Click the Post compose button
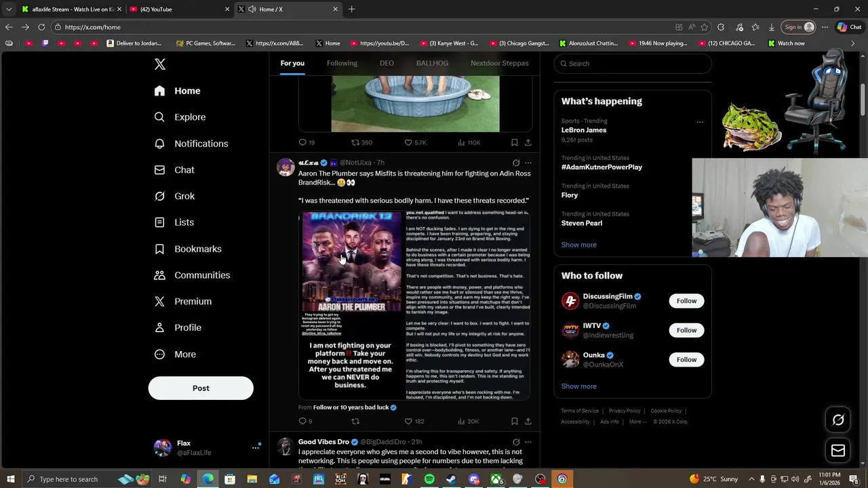The image size is (868, 488). 201,388
